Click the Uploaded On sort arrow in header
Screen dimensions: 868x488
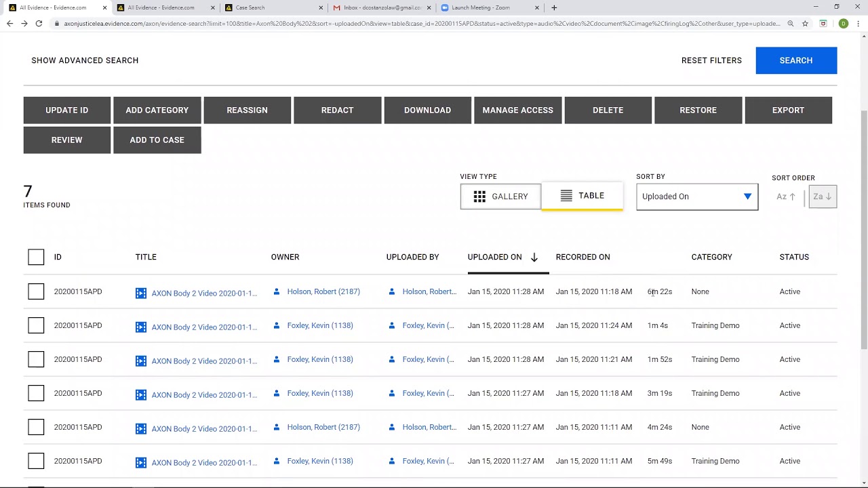pos(534,257)
